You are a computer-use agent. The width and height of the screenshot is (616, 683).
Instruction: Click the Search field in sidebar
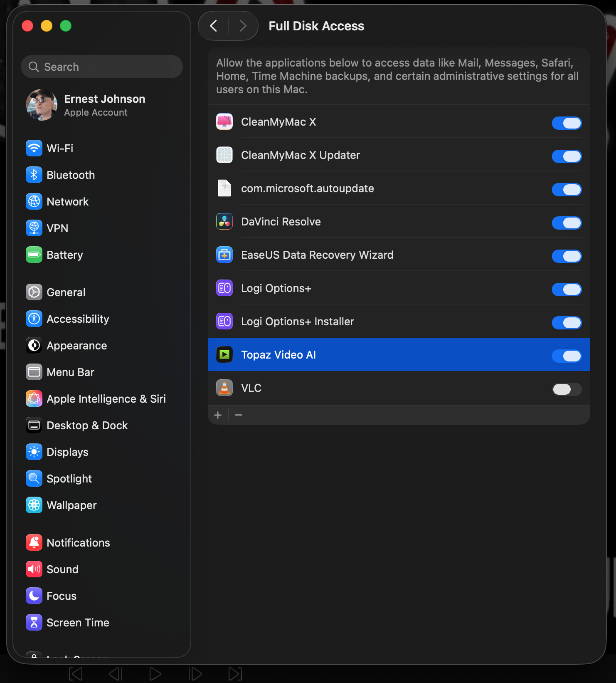coord(102,67)
